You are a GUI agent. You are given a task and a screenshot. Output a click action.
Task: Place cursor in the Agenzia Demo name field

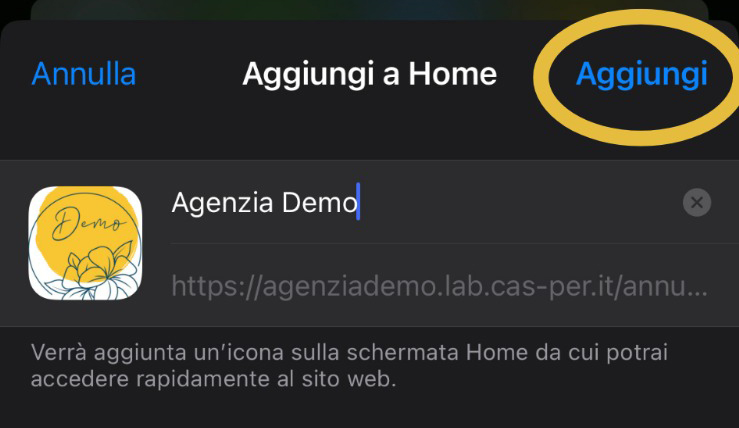(424, 202)
